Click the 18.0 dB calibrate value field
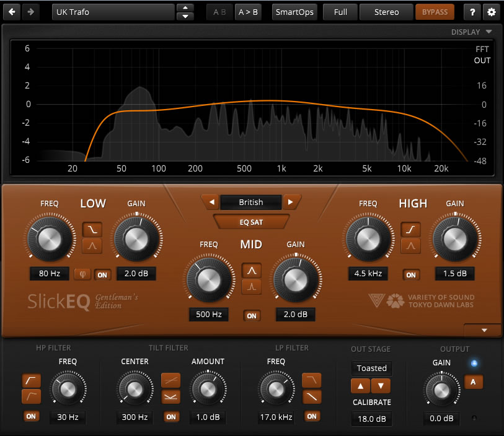This screenshot has width=504, height=436. [x=371, y=419]
